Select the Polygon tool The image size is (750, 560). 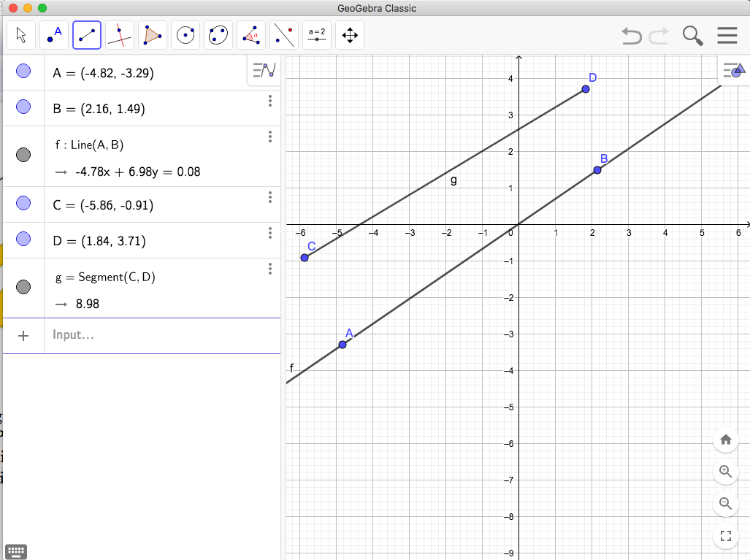pos(152,34)
